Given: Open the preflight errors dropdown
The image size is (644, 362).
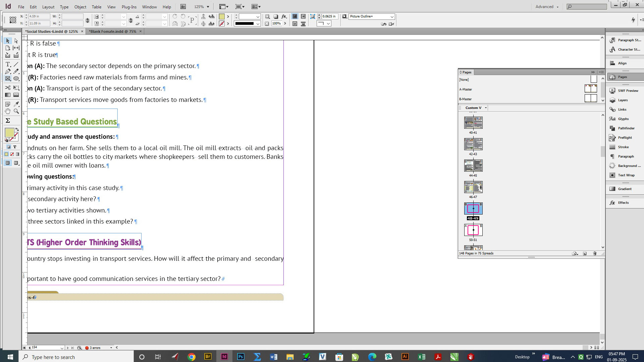Looking at the screenshot, I should tap(111, 348).
